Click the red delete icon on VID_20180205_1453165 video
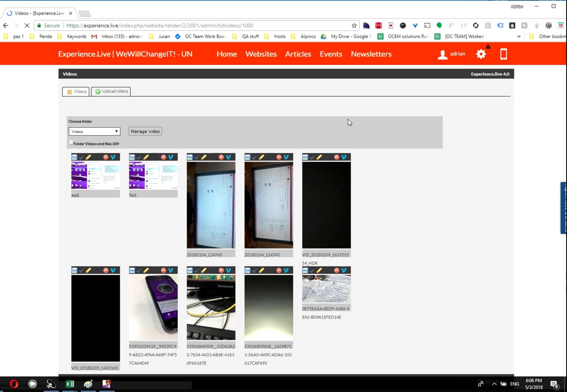Image resolution: width=567 pixels, height=392 pixels. click(x=106, y=270)
